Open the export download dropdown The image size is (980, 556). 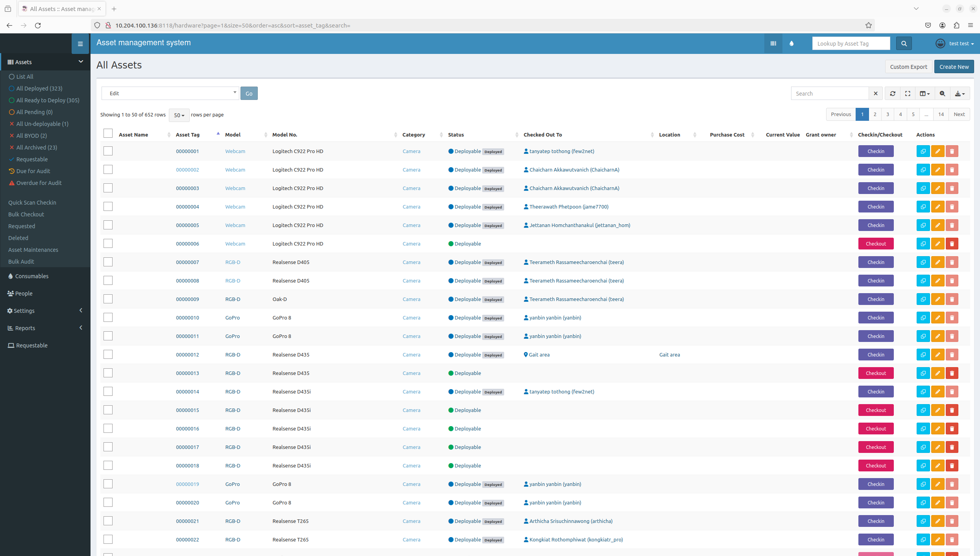(960, 93)
